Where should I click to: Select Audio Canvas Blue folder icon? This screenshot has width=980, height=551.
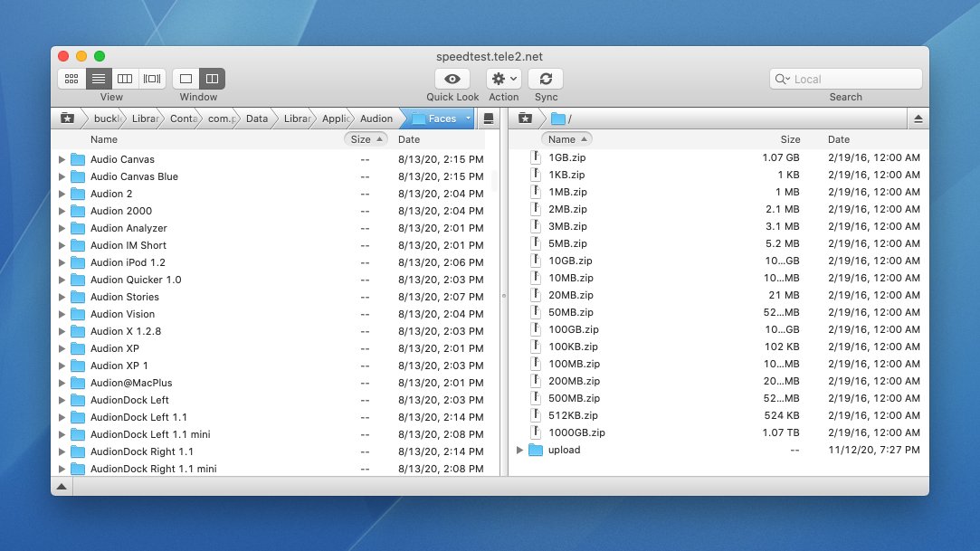(x=78, y=176)
